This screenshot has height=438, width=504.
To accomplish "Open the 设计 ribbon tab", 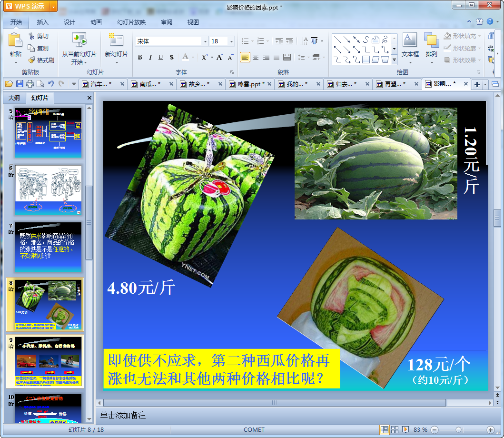I will pos(69,22).
